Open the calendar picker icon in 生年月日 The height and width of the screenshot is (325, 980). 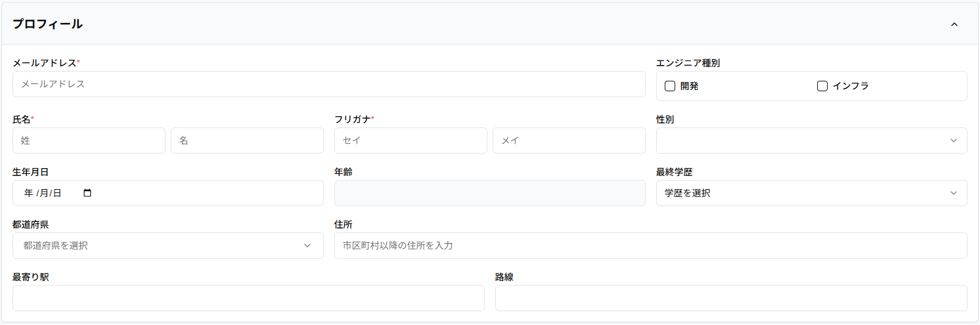pyautogui.click(x=87, y=193)
